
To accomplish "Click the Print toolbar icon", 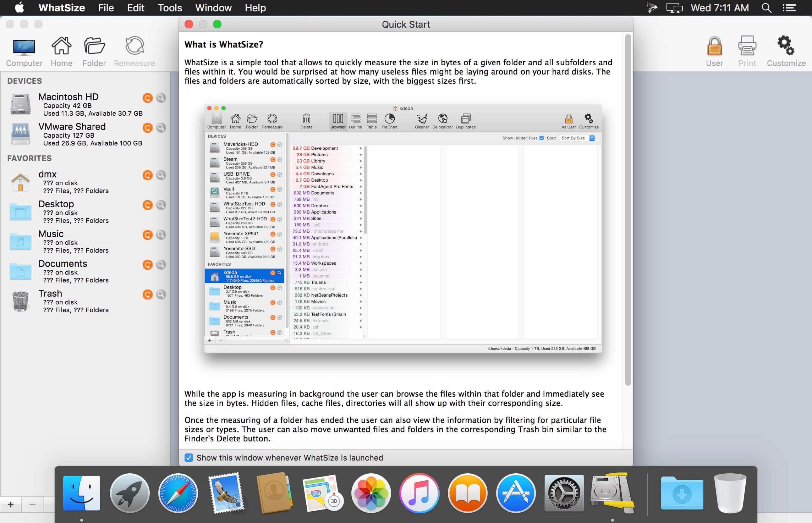I will click(747, 52).
